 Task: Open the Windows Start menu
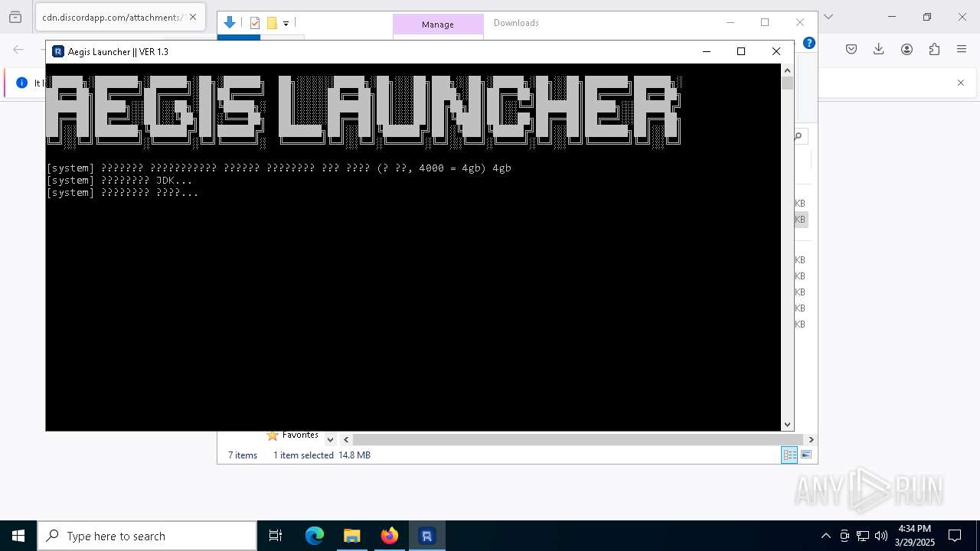coord(18,536)
